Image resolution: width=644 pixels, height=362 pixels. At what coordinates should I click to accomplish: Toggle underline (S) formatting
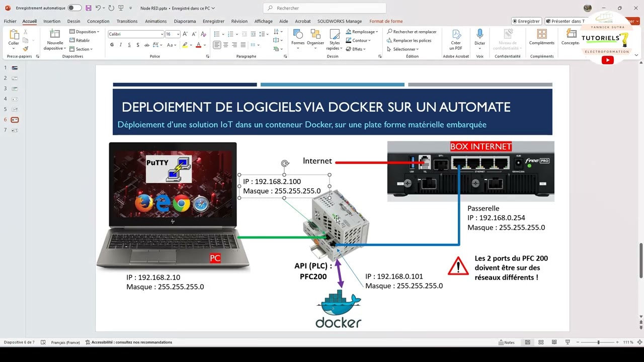pos(129,45)
